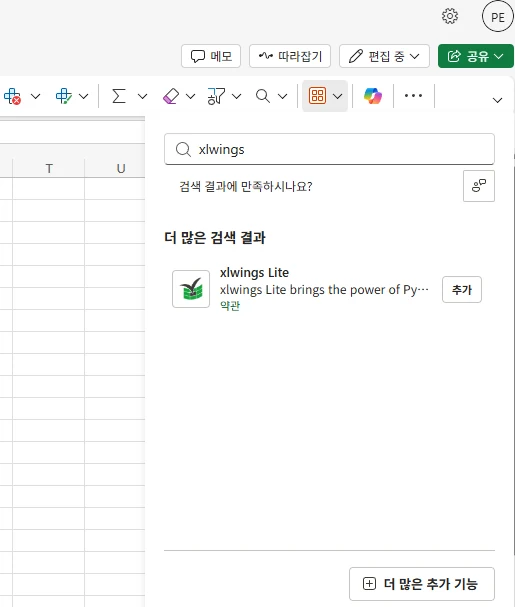Select column U header

coord(121,168)
